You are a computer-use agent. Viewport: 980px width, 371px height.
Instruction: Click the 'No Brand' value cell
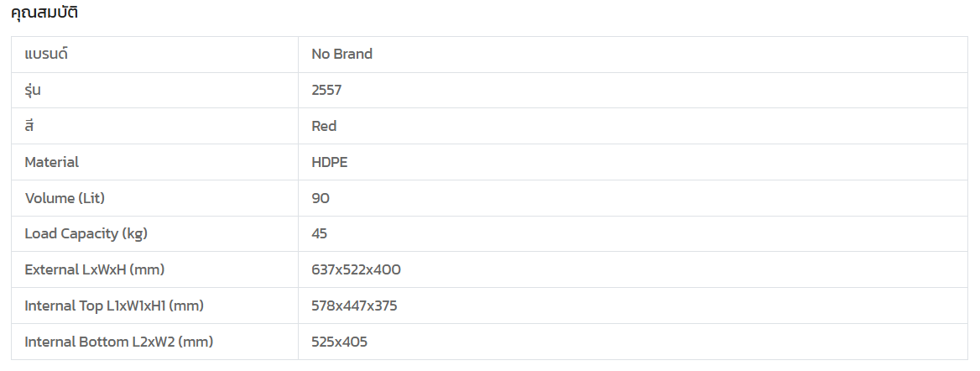pyautogui.click(x=341, y=54)
